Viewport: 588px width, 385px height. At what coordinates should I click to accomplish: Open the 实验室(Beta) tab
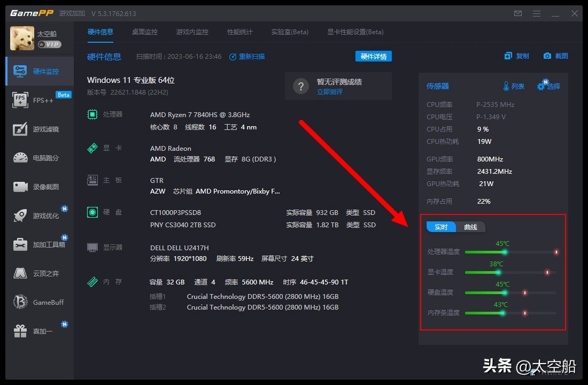pyautogui.click(x=290, y=32)
